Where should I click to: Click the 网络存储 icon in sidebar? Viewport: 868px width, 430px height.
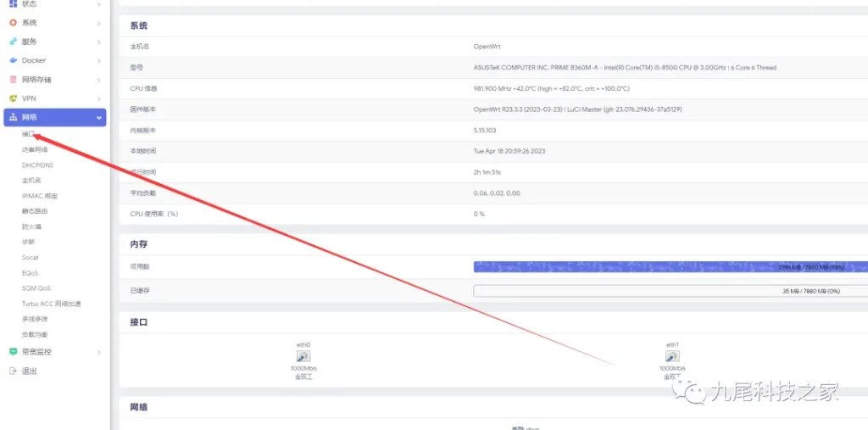[x=13, y=80]
